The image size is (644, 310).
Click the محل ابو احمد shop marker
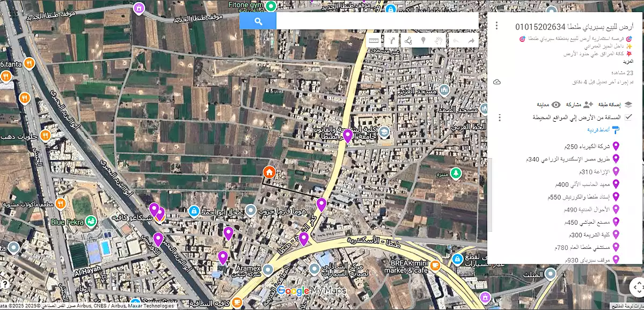click(194, 211)
